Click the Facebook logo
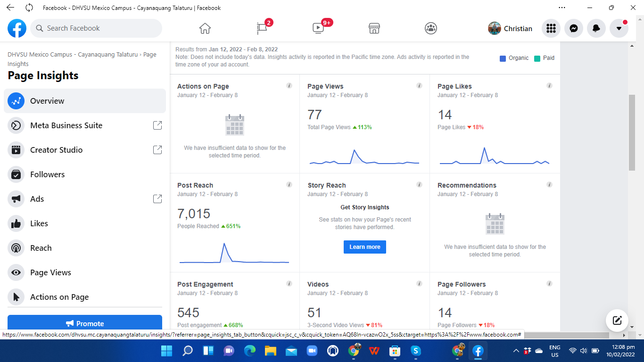This screenshot has width=644, height=362. click(x=17, y=28)
